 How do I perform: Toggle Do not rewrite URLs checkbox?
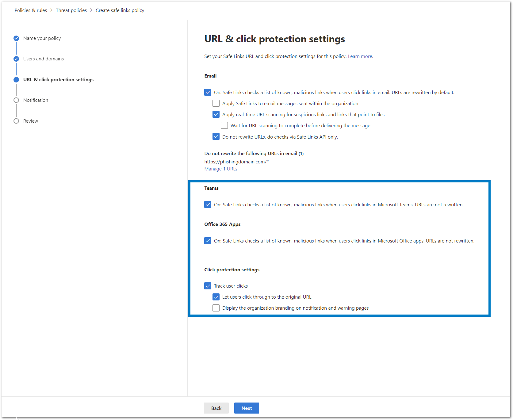(x=216, y=136)
